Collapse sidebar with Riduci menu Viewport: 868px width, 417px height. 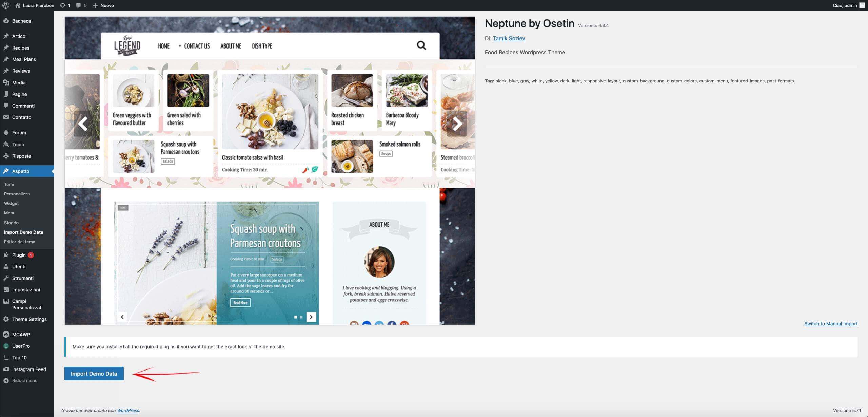tap(24, 381)
